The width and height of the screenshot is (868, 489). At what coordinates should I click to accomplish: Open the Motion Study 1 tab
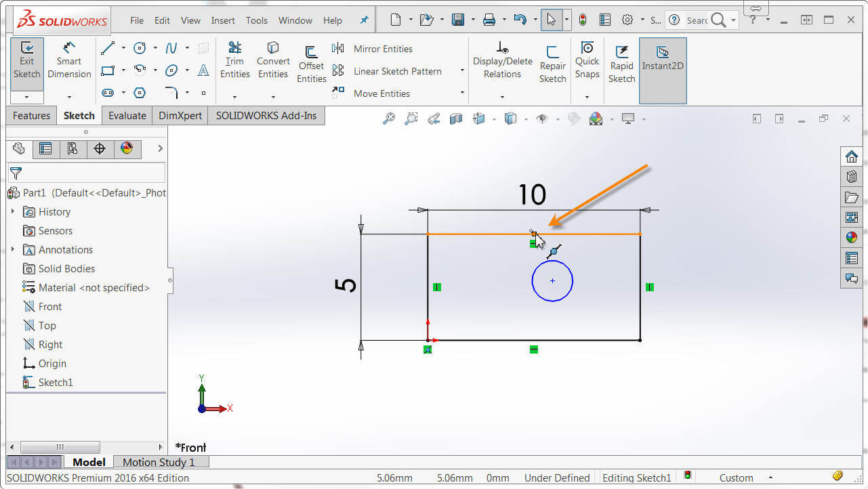click(159, 462)
